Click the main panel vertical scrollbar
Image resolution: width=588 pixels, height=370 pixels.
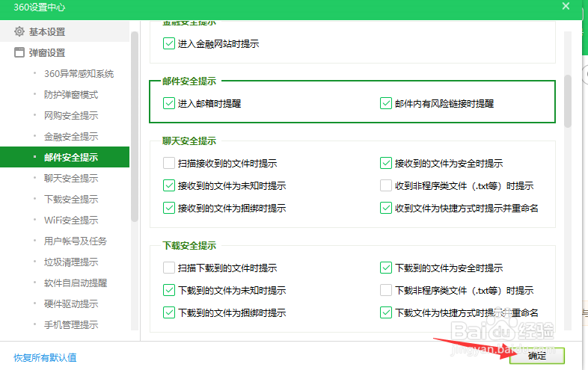(568, 101)
